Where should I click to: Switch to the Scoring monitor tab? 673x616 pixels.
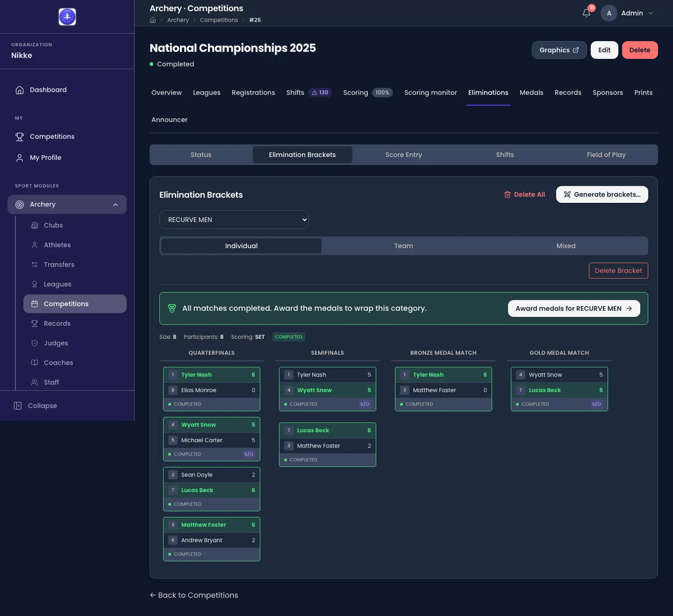click(x=430, y=93)
